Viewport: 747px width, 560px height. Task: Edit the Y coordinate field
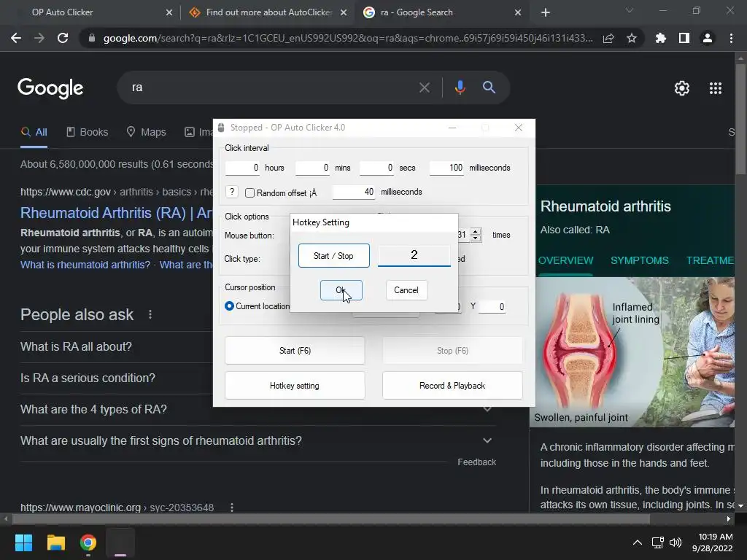point(492,307)
